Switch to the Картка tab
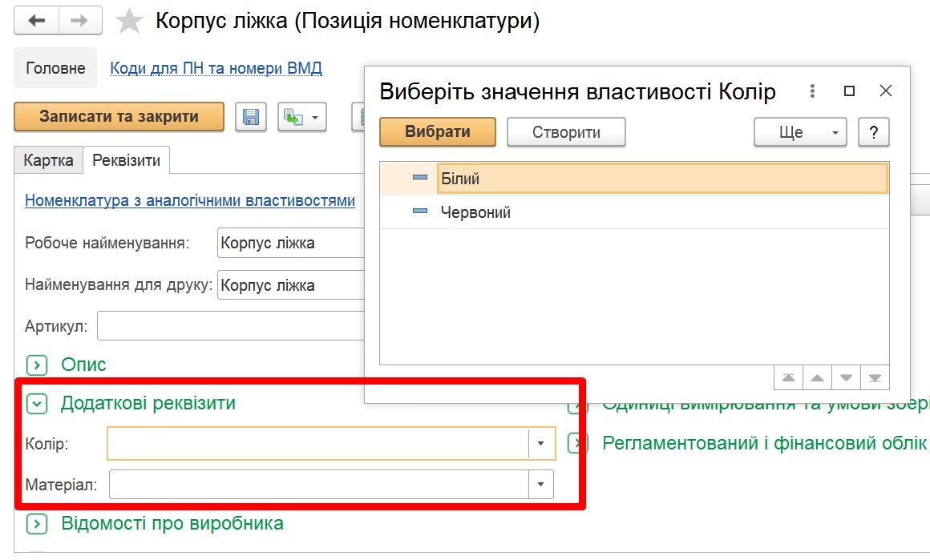Image resolution: width=930 pixels, height=560 pixels. 48,160
